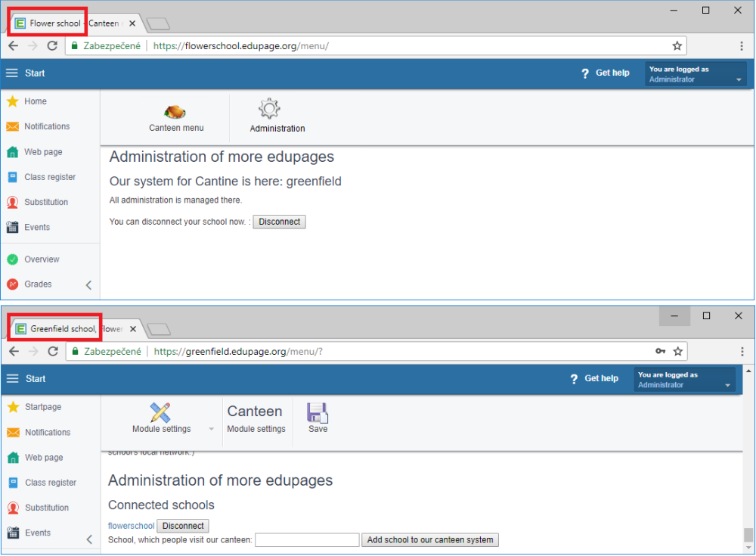Click the Save floppy disk icon in Greenfield window
Screen dimensions: 756x556
[x=318, y=413]
